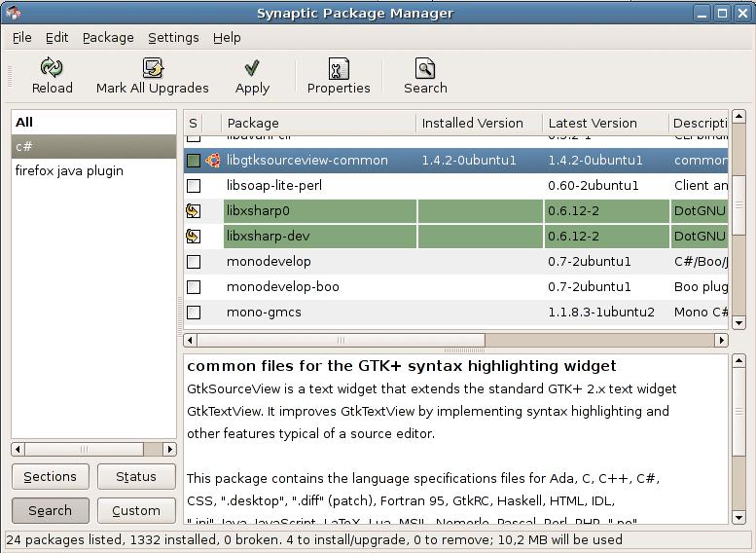Click the description pane scroll down arrow
Screen dimensions: 756x553
[x=738, y=518]
